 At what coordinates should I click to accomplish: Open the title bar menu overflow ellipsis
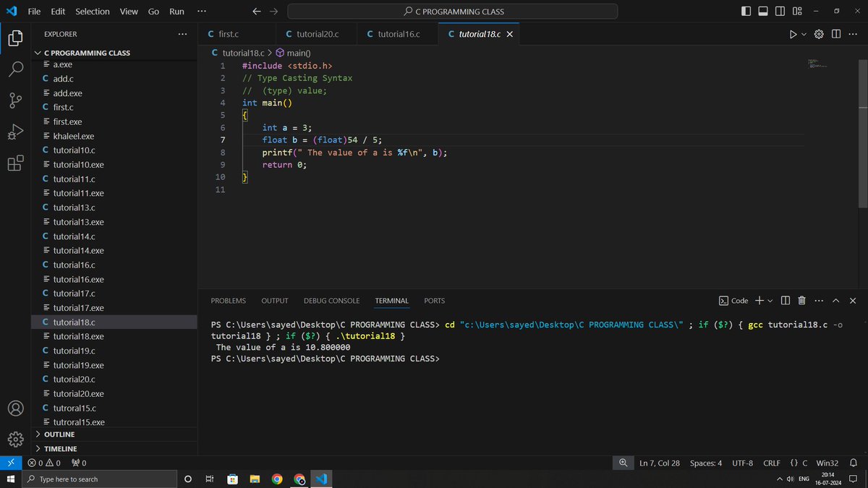[x=201, y=12]
